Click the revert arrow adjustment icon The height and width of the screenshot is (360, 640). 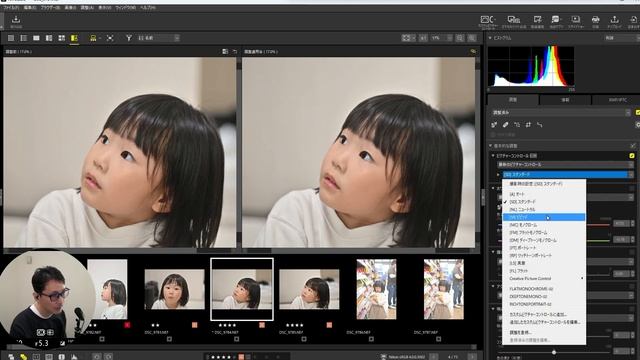[540, 124]
